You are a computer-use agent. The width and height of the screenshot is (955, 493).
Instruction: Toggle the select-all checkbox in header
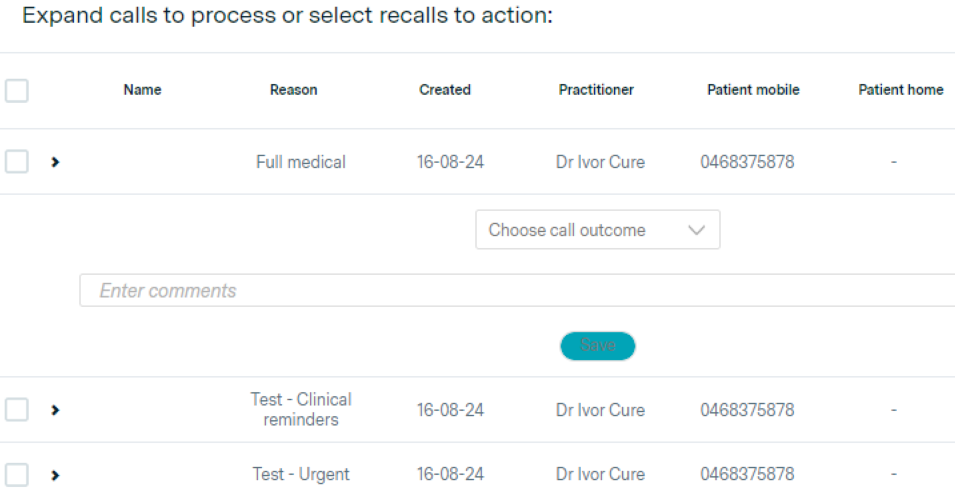click(16, 90)
